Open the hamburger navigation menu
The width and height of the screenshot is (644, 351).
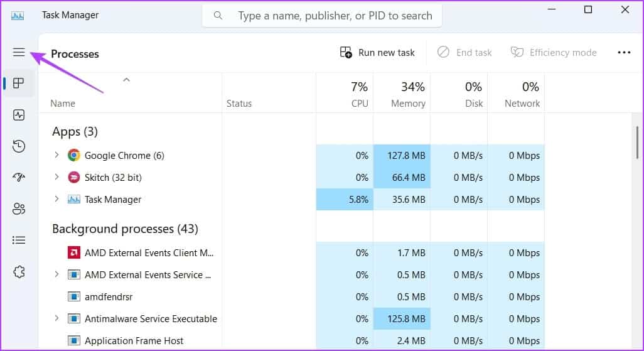point(18,52)
